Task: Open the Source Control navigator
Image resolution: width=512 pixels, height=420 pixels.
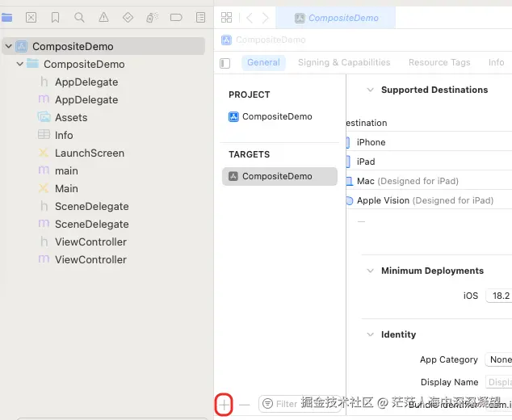Action: point(31,17)
